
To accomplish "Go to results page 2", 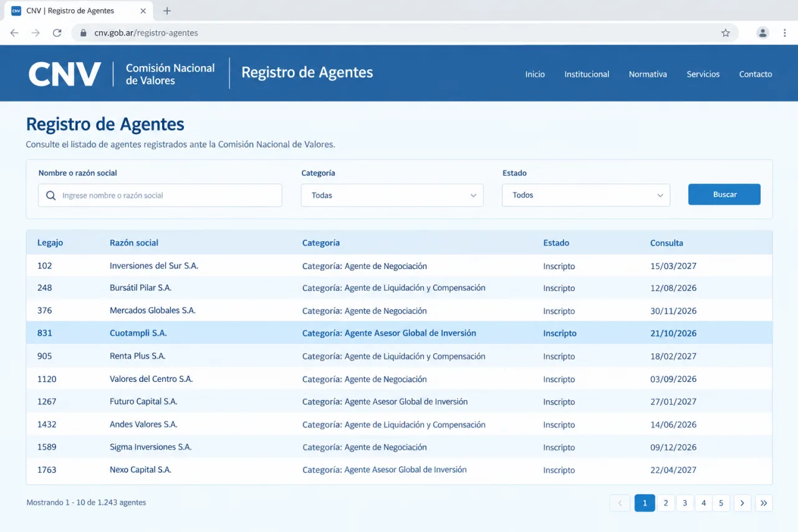I will tap(666, 503).
